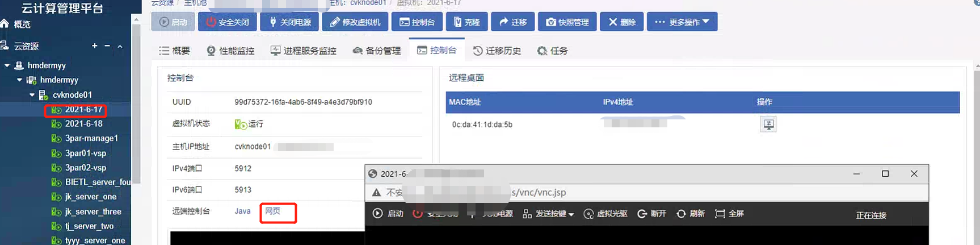Select VM BIETL_server_fou in the tree

[x=98, y=182]
